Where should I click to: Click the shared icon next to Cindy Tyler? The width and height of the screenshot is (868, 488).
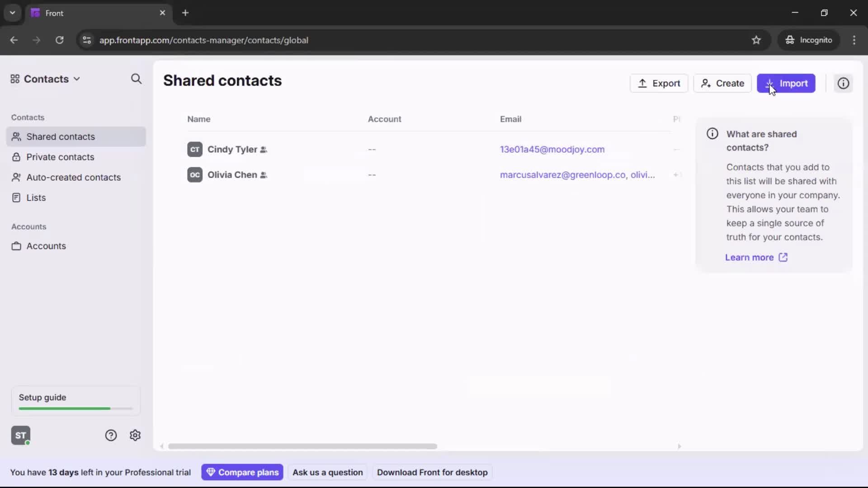pos(264,150)
